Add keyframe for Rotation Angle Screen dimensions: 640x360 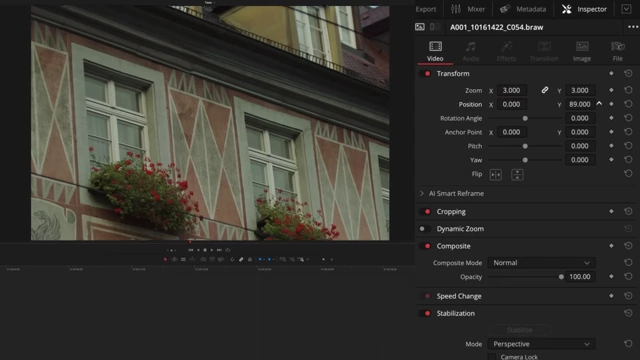click(611, 118)
